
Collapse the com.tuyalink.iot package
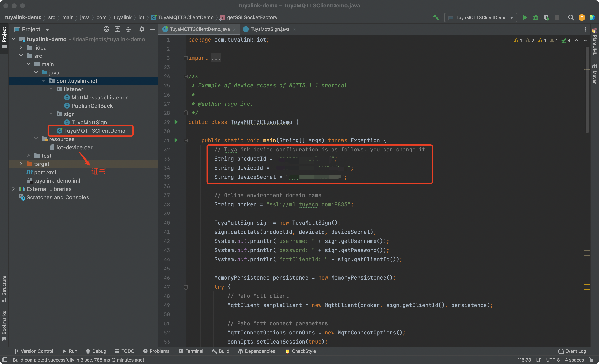43,80
